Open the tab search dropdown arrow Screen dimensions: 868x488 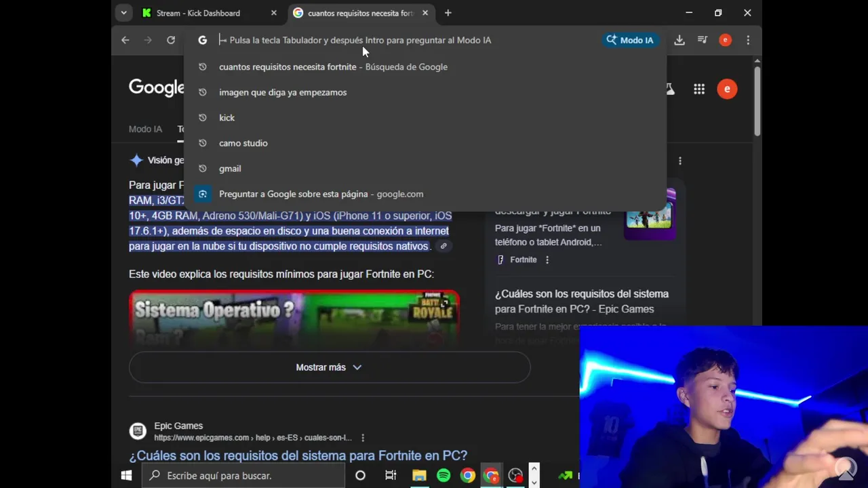point(123,13)
